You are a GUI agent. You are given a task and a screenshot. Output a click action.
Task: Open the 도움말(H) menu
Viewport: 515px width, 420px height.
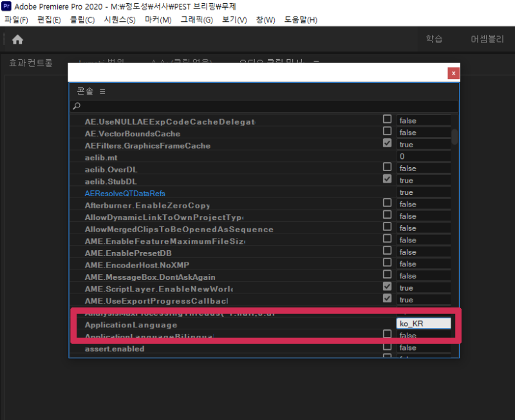pos(301,20)
